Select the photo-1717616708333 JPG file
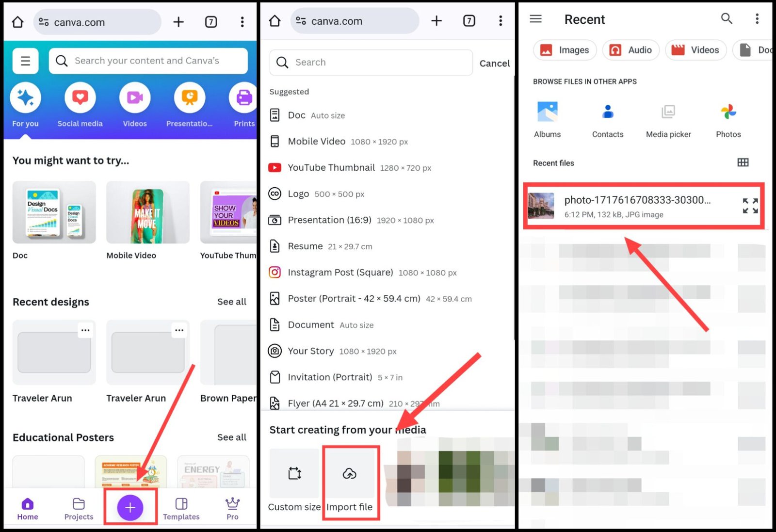Image resolution: width=776 pixels, height=532 pixels. click(x=644, y=206)
